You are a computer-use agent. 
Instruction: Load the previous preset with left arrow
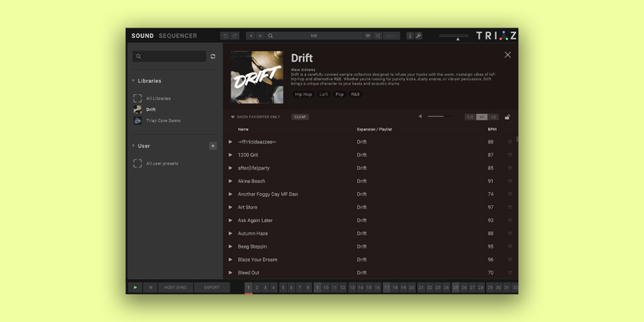pos(251,35)
